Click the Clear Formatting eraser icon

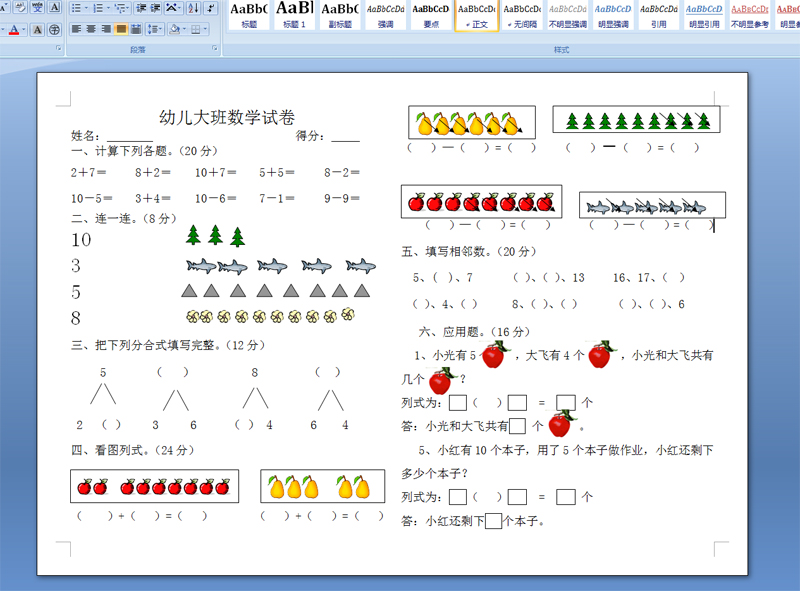point(20,8)
